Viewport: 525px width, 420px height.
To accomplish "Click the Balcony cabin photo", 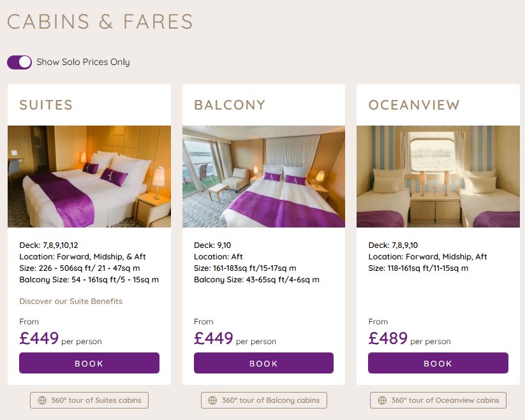I will [x=263, y=177].
